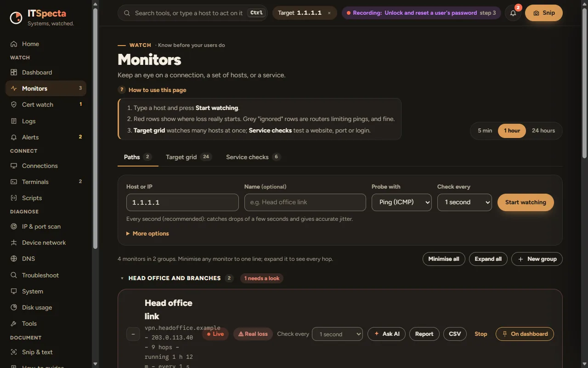Viewport: 588px width, 368px height.
Task: Stop the Head office link monitor
Action: [481, 334]
